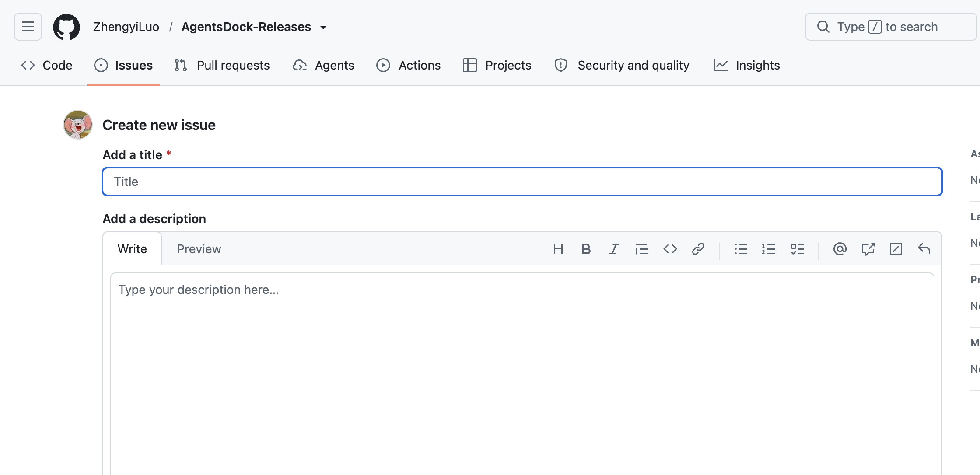
Task: Open the hamburger navigation menu
Action: pyautogui.click(x=28, y=27)
